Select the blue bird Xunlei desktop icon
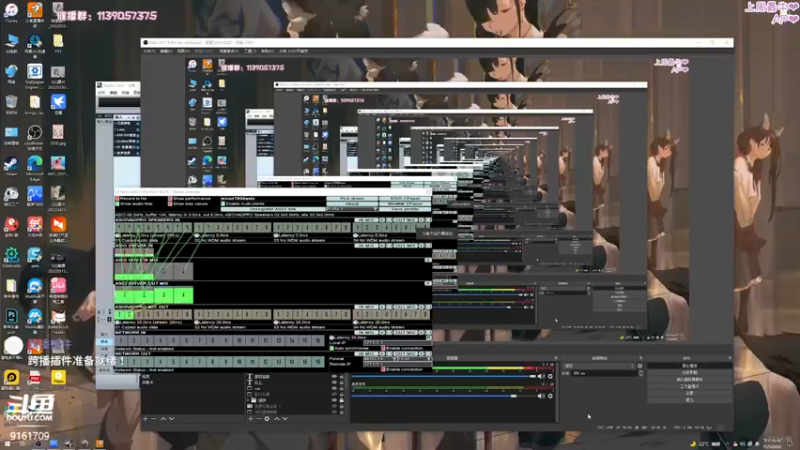Screen dimensions: 800x450 (58, 103)
